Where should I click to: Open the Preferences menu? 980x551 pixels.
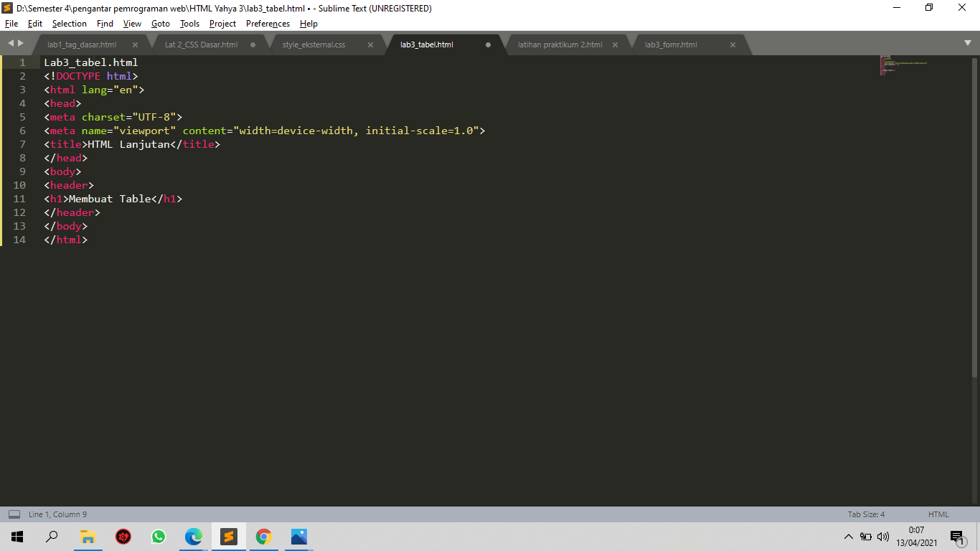[x=268, y=23]
